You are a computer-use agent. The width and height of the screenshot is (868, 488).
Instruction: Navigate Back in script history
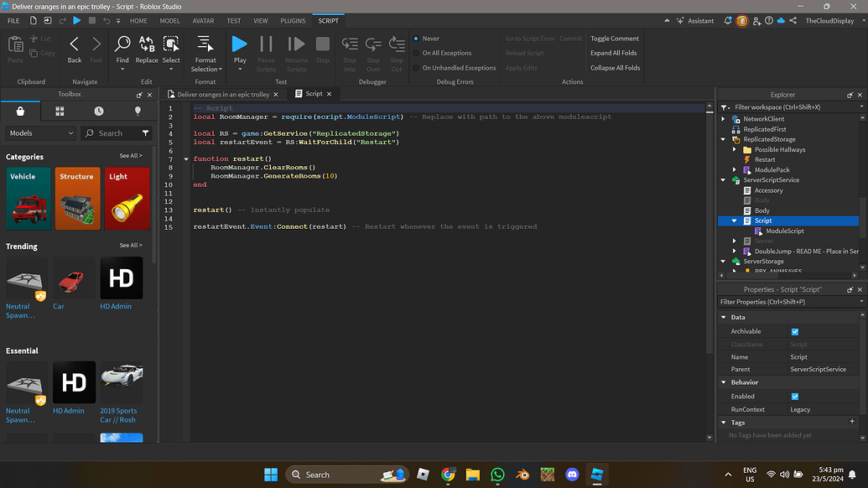coord(74,44)
